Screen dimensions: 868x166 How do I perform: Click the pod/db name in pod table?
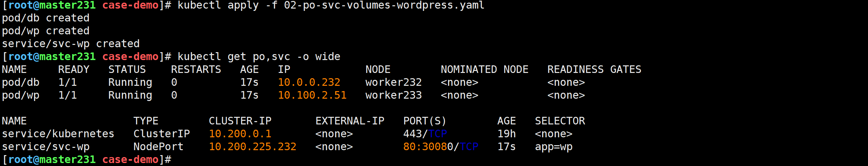[x=20, y=83]
